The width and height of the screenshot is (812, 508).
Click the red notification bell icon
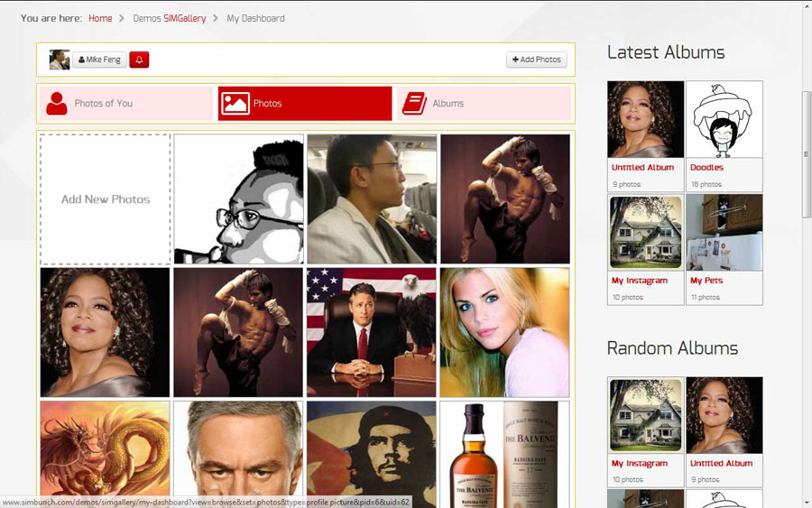click(x=139, y=60)
